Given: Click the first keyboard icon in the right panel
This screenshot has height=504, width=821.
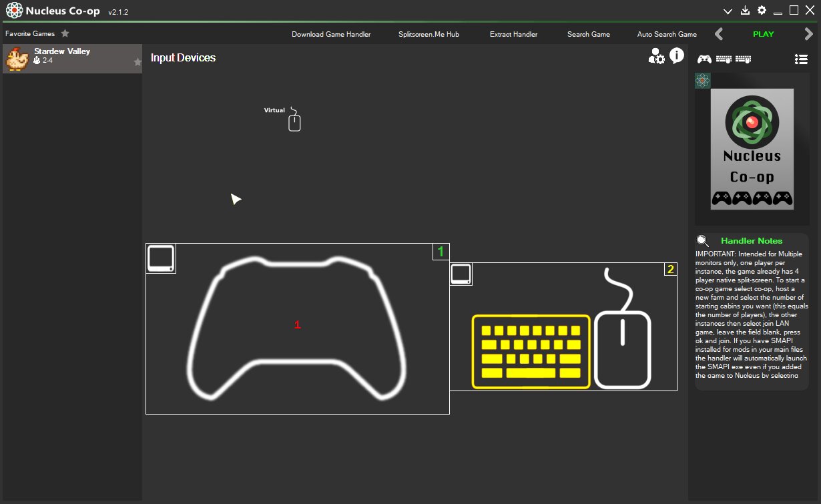Looking at the screenshot, I should [x=724, y=59].
